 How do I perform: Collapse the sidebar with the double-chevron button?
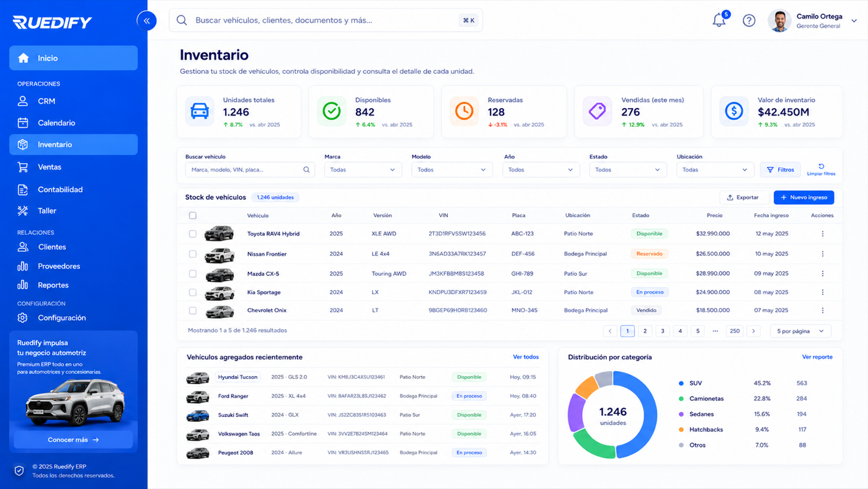click(x=147, y=20)
